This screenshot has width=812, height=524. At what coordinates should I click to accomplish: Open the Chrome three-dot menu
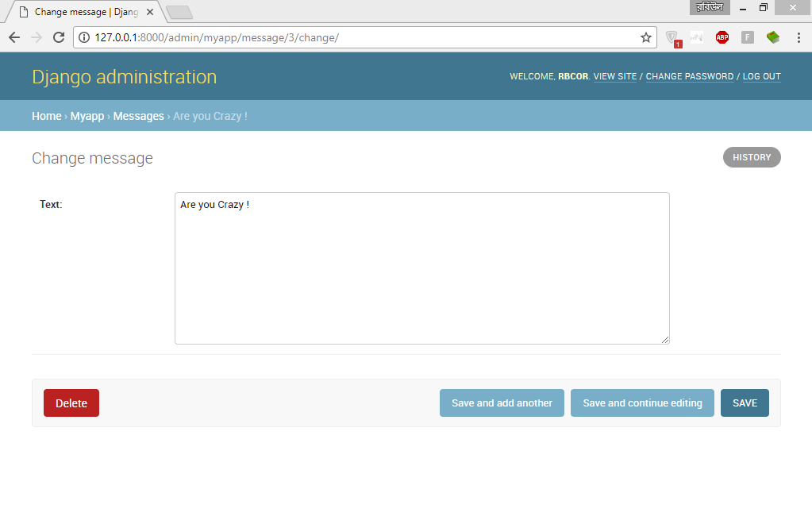click(x=799, y=37)
